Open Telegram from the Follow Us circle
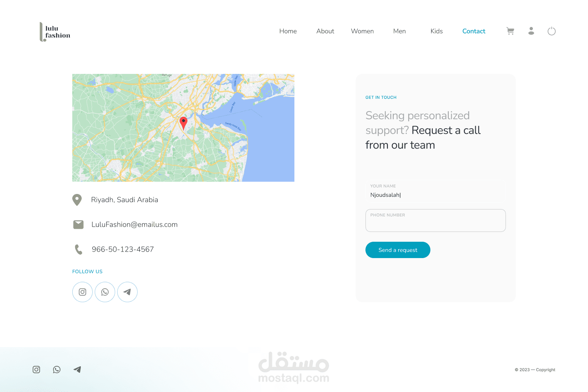The height and width of the screenshot is (392, 588). (x=127, y=292)
